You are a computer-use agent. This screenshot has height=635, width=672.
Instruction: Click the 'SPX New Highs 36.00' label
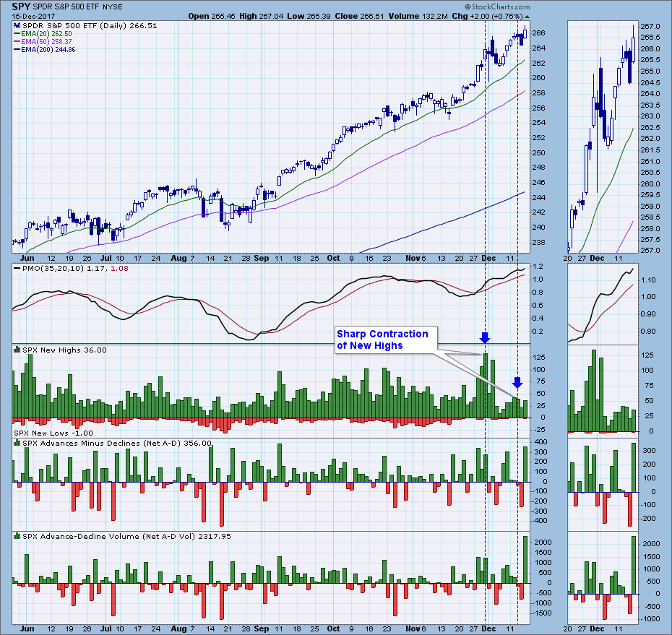(64, 350)
